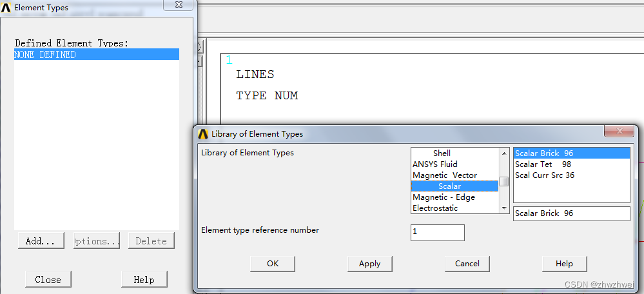Pick Electrostatic from the element library list
The image size is (644, 294).
[x=435, y=208]
